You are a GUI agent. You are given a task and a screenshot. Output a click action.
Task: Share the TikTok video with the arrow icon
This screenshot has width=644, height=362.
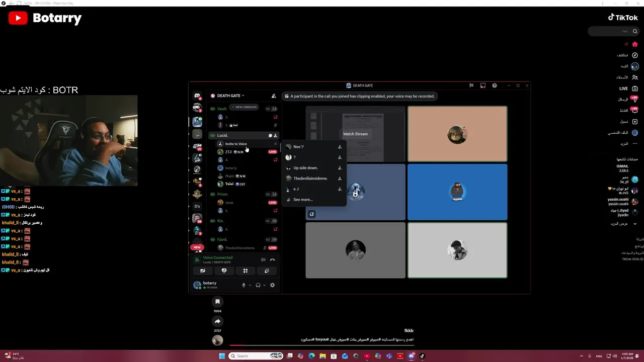pos(217,321)
